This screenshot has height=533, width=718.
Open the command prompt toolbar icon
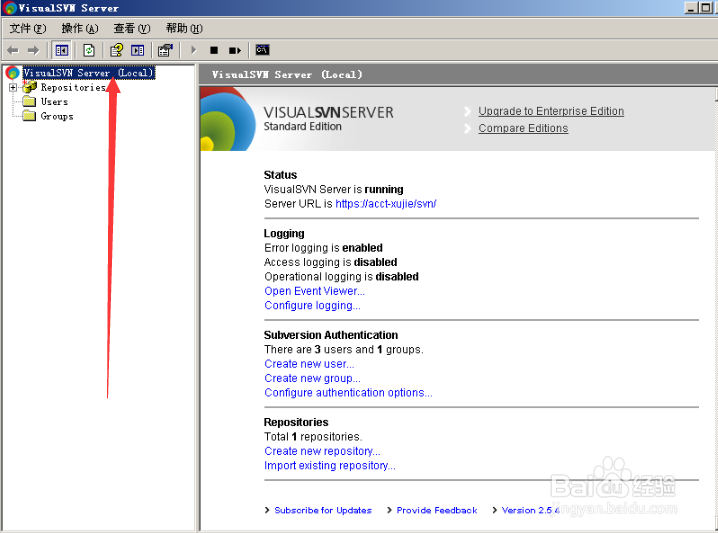click(262, 49)
